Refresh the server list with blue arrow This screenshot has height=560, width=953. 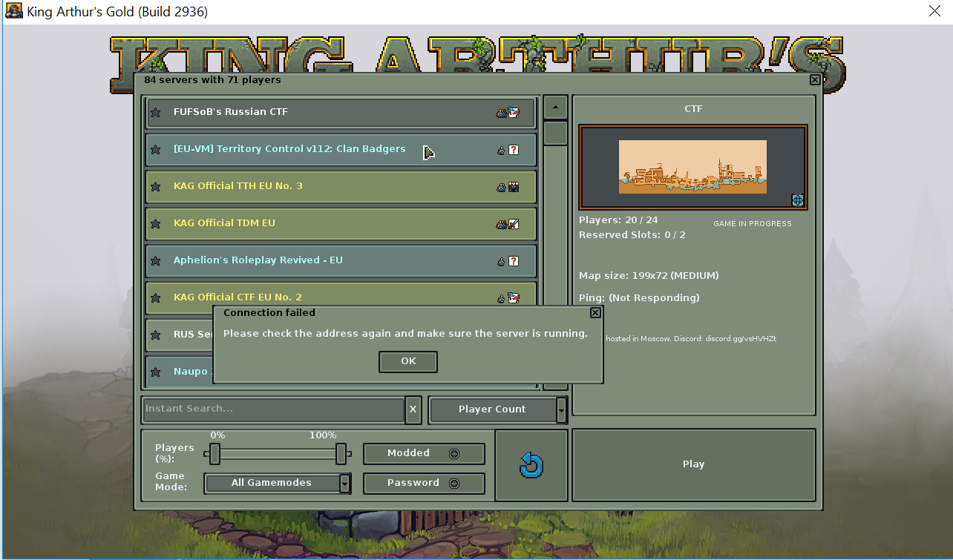tap(531, 466)
